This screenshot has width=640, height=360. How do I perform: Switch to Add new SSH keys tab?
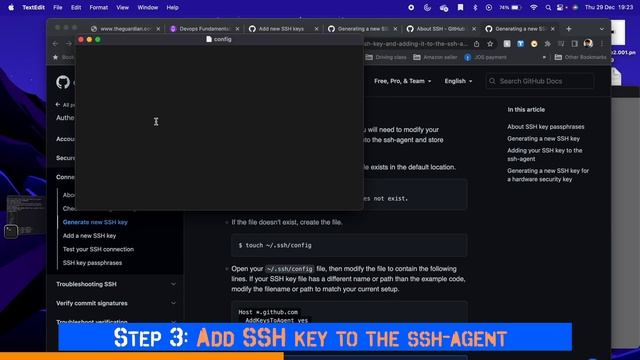281,29
